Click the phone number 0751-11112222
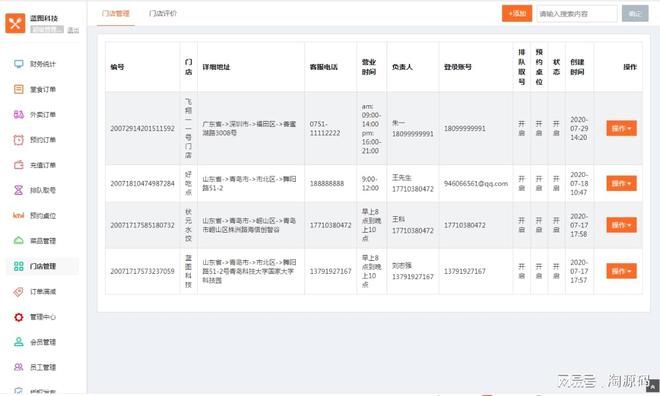This screenshot has height=396, width=660. tap(325, 128)
